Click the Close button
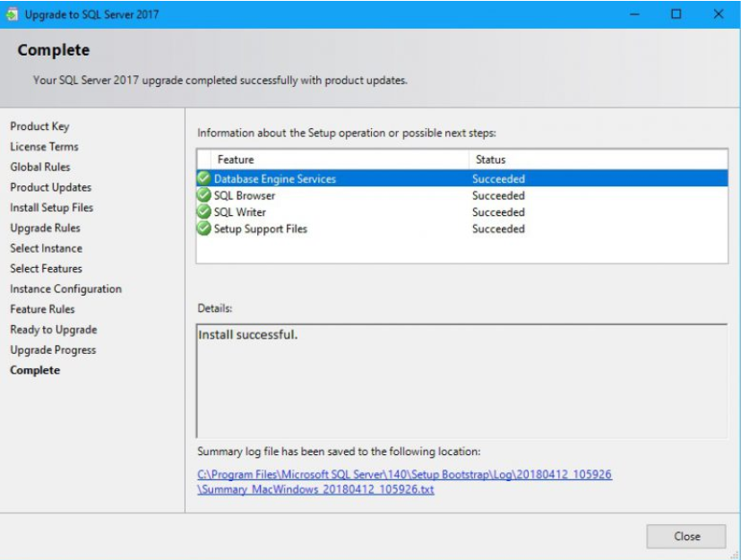 point(685,536)
